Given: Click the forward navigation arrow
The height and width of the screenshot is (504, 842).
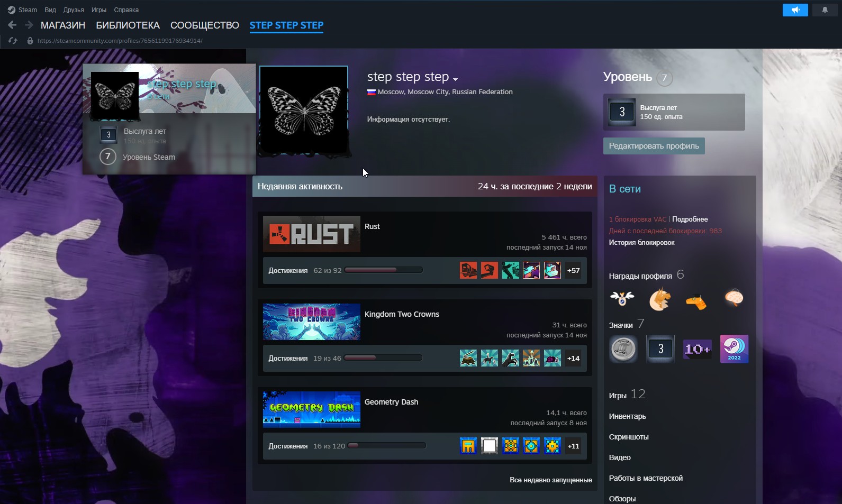Looking at the screenshot, I should pos(29,25).
